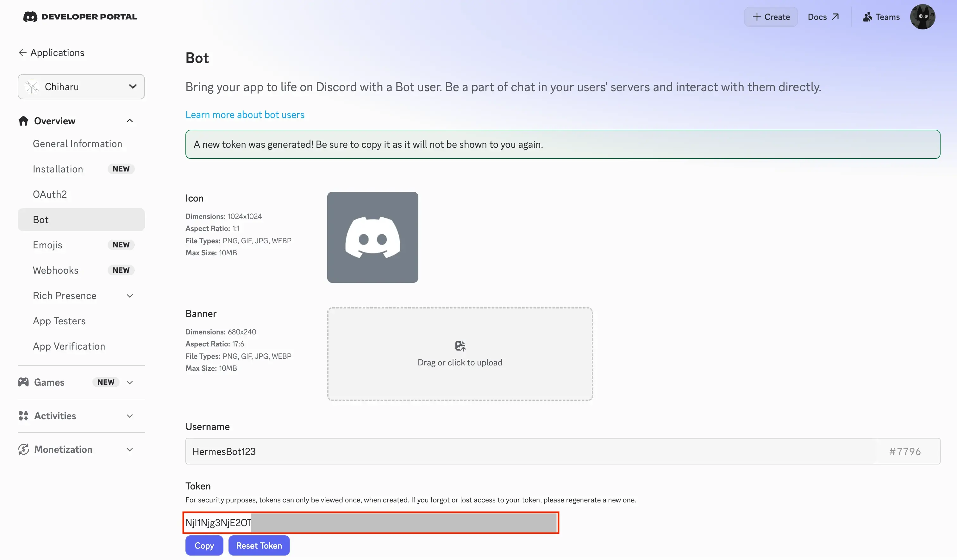The width and height of the screenshot is (957, 560).
Task: Click the Games sidebar section label
Action: (x=49, y=382)
